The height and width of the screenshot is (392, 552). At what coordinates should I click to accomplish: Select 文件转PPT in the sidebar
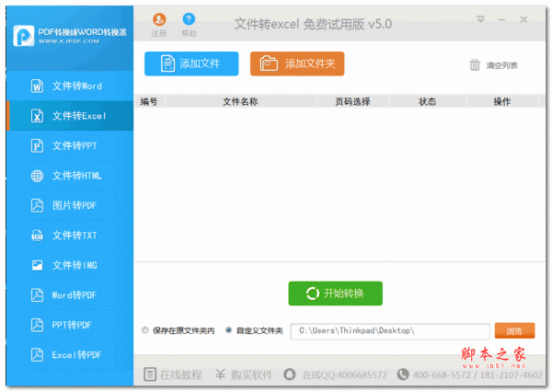70,145
